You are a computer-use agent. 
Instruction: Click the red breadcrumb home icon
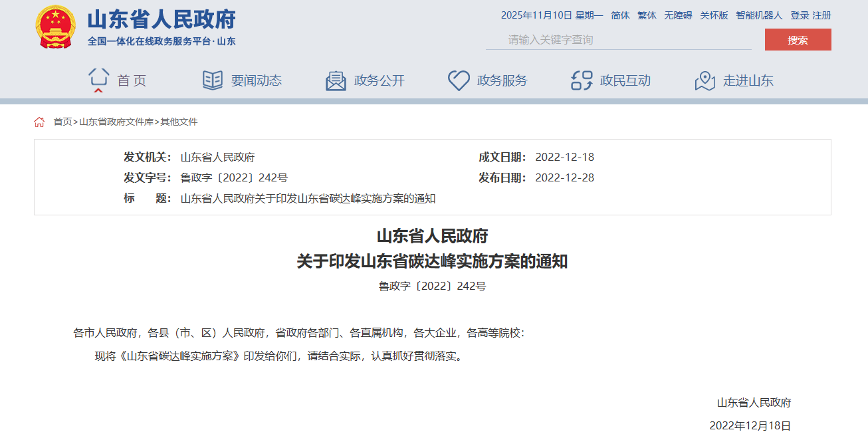point(39,122)
